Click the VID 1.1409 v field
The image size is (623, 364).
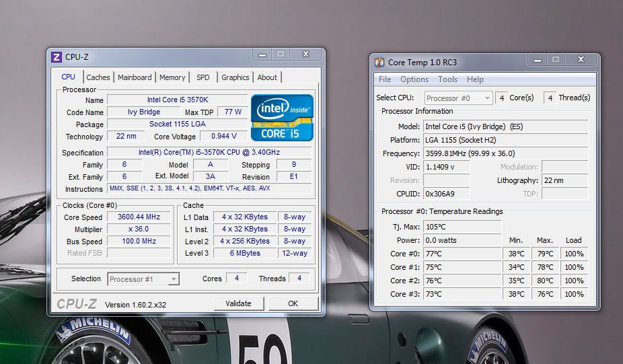[x=447, y=167]
